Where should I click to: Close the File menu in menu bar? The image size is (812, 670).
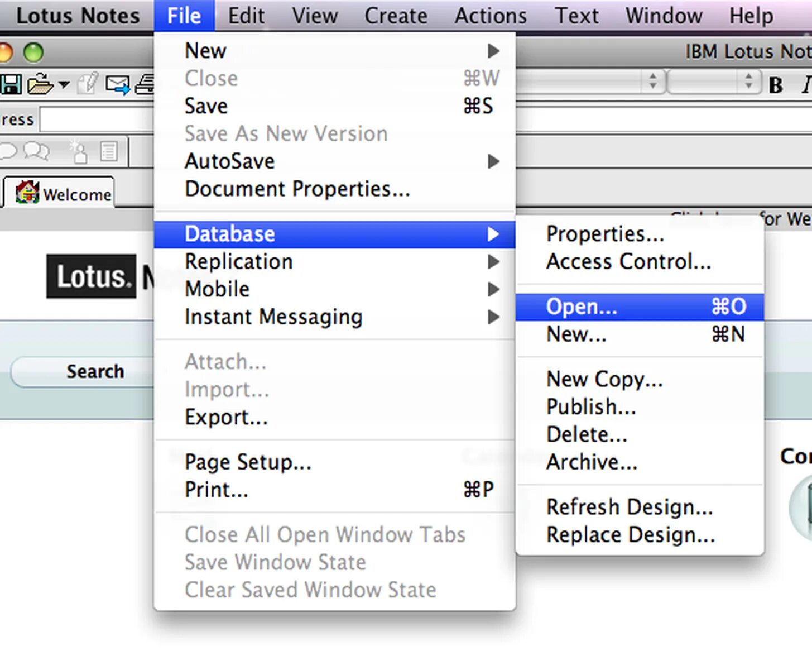tap(184, 16)
